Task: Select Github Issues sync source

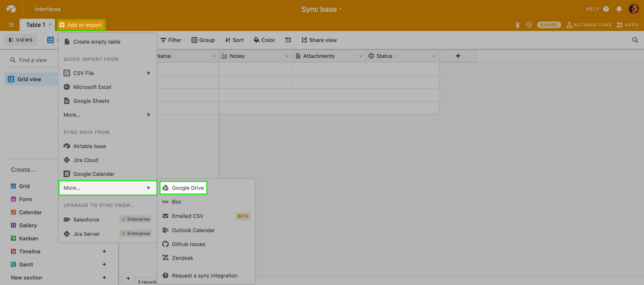Action: 206,244
